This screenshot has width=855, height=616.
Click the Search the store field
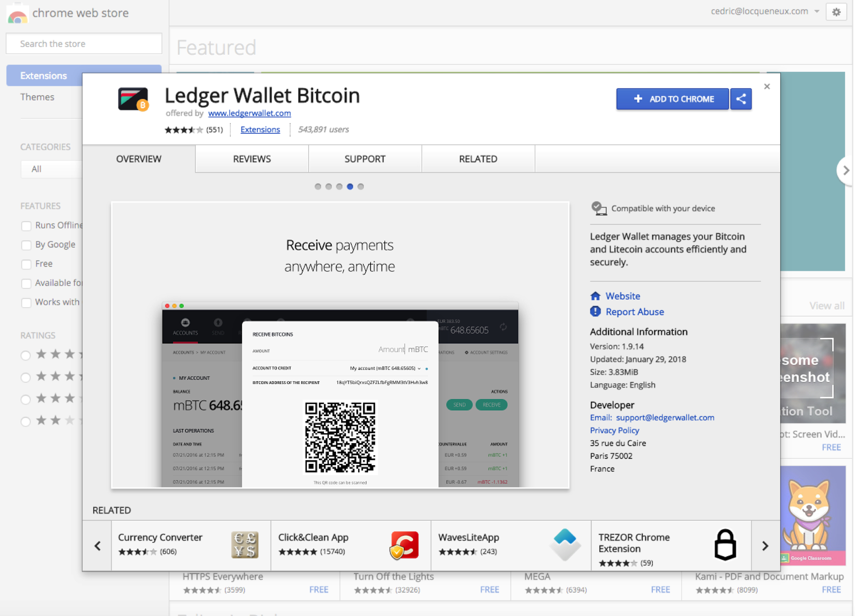pyautogui.click(x=84, y=44)
